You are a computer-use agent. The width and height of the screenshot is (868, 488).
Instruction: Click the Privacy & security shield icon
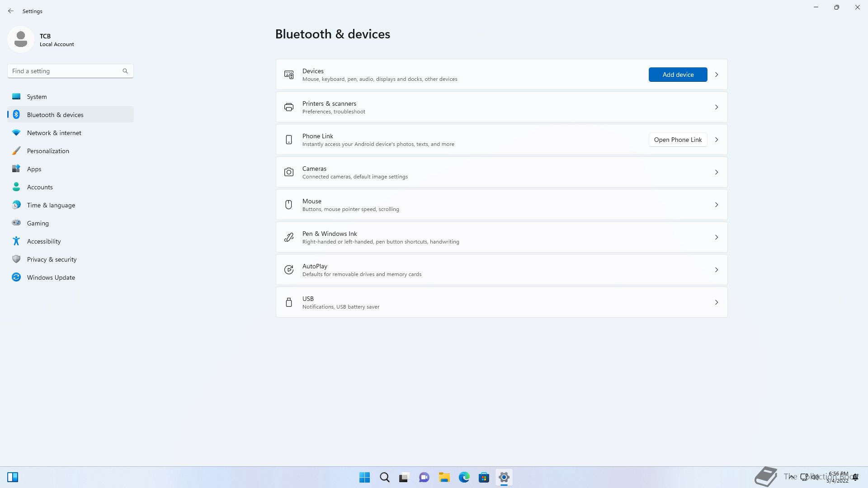click(16, 259)
